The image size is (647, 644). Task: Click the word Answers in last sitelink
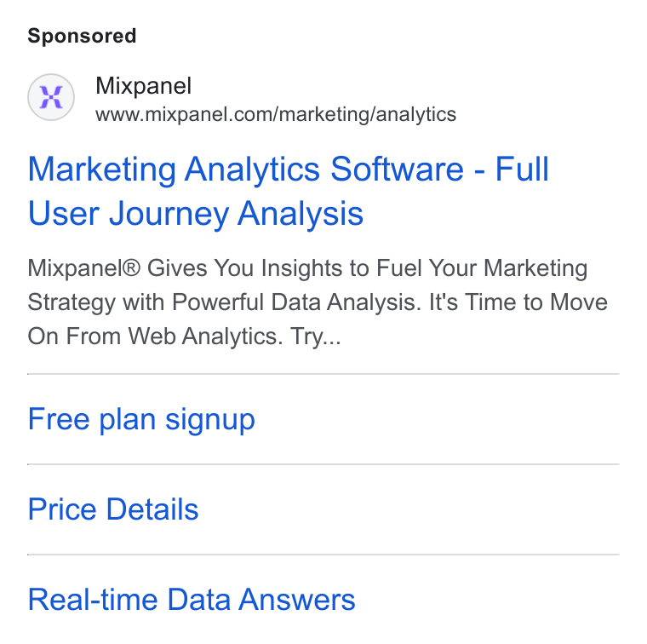[297, 600]
